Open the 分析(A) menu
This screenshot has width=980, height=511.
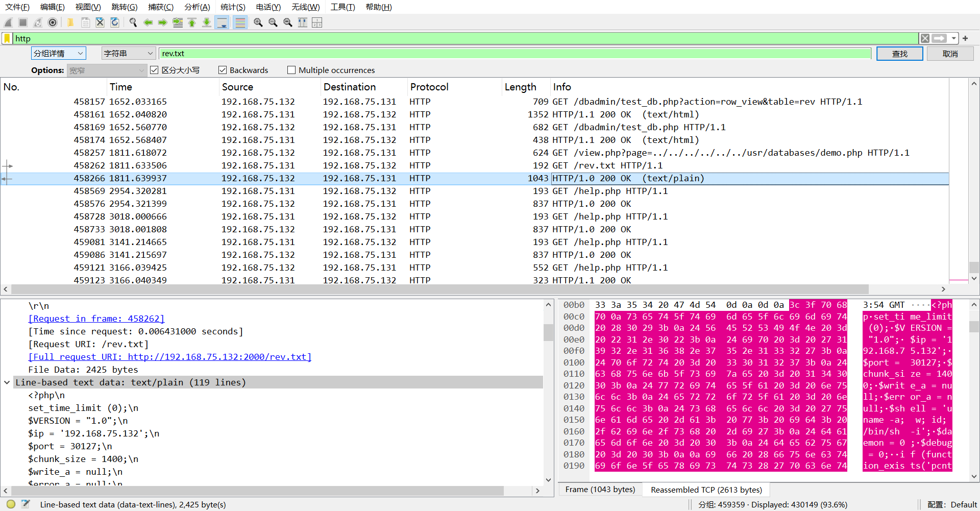(197, 7)
